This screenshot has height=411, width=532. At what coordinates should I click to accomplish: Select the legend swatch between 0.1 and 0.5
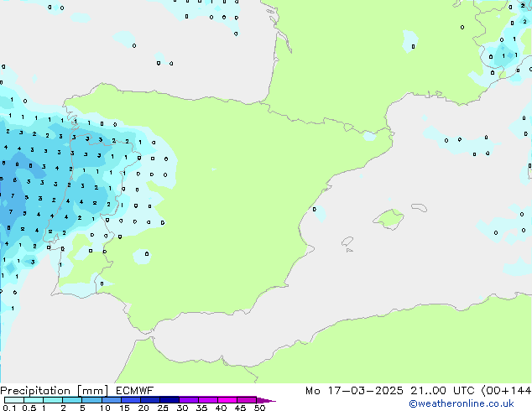point(14,400)
